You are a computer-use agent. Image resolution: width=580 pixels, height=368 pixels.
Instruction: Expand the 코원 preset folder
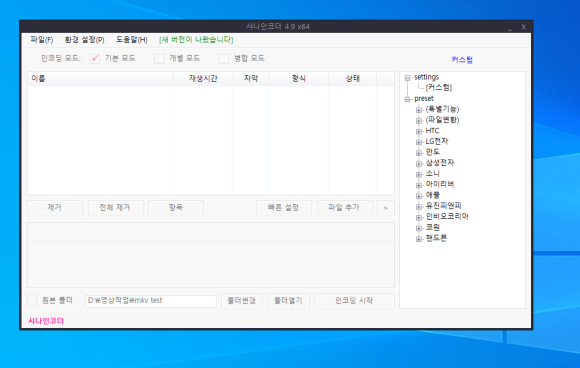point(419,228)
